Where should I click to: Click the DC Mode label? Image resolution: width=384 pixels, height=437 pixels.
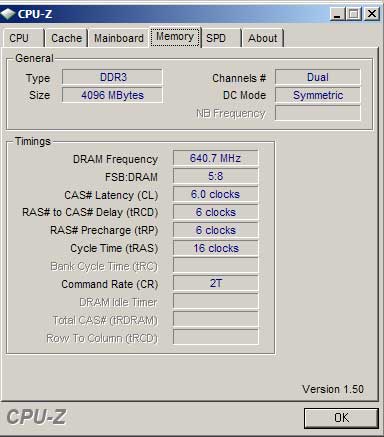pyautogui.click(x=244, y=95)
